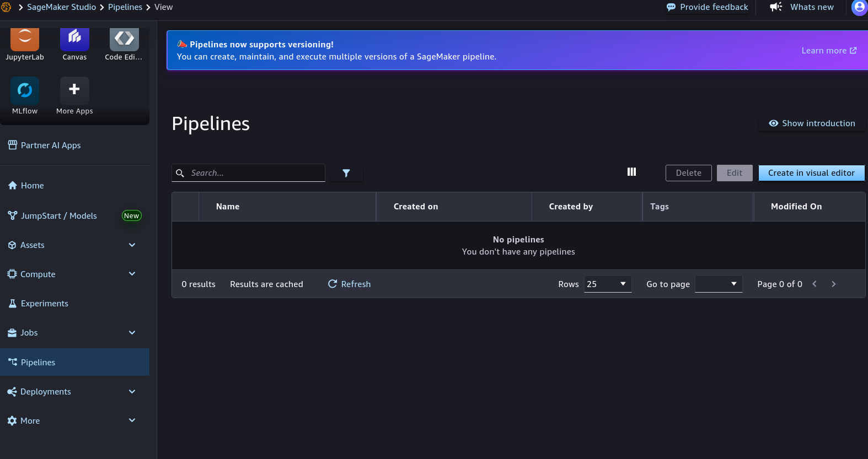Click the Home icon in the sidebar
The height and width of the screenshot is (459, 868).
[13, 186]
